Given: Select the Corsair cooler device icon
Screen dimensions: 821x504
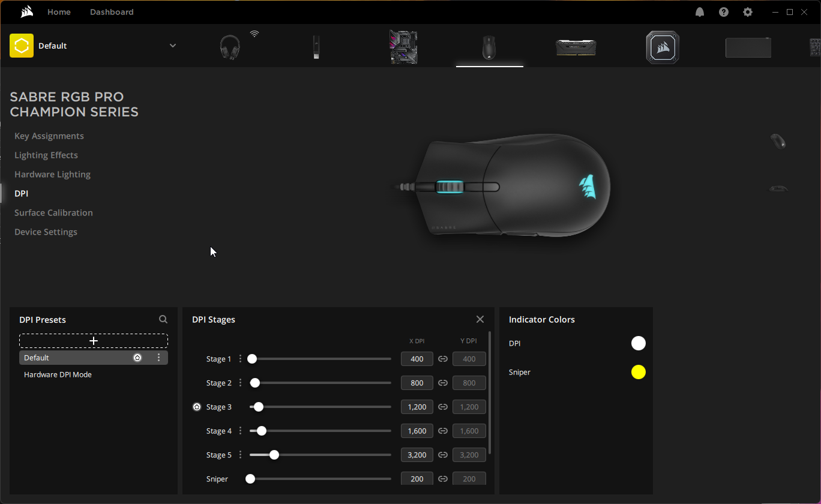Looking at the screenshot, I should click(x=663, y=47).
